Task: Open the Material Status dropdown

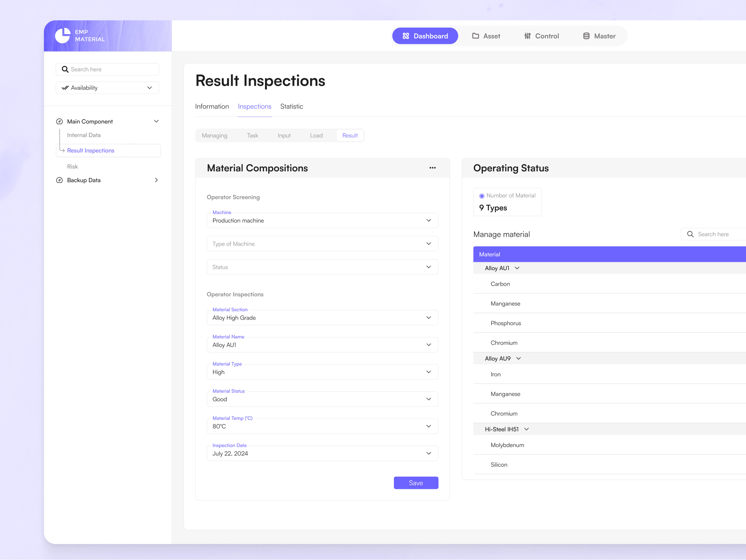Action: [322, 399]
